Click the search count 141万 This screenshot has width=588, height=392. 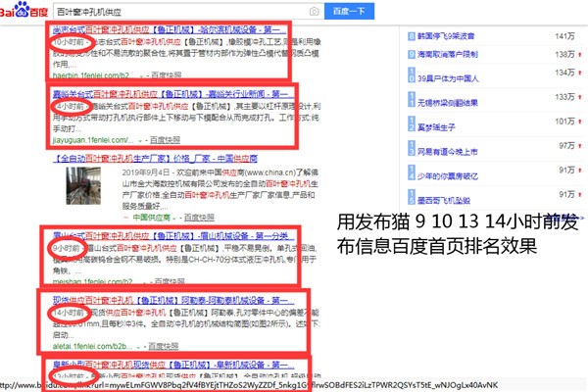pos(564,36)
